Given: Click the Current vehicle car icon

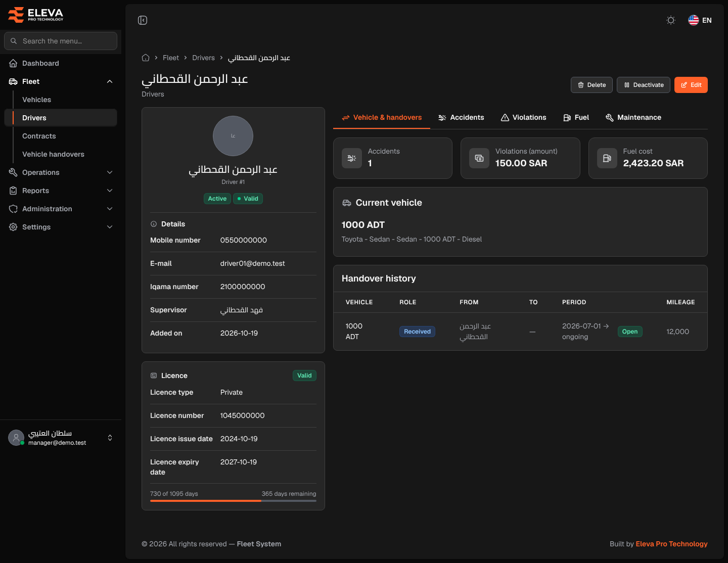Looking at the screenshot, I should point(347,203).
